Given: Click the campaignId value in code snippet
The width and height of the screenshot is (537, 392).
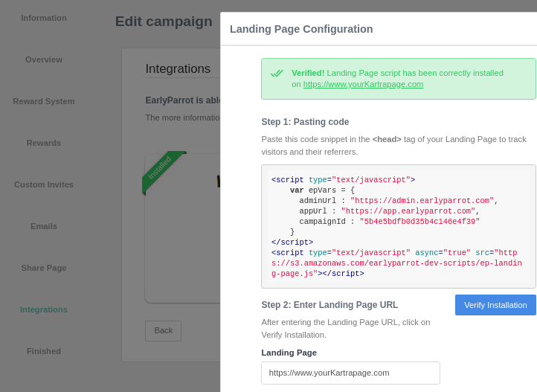Looking at the screenshot, I should coord(419,222).
